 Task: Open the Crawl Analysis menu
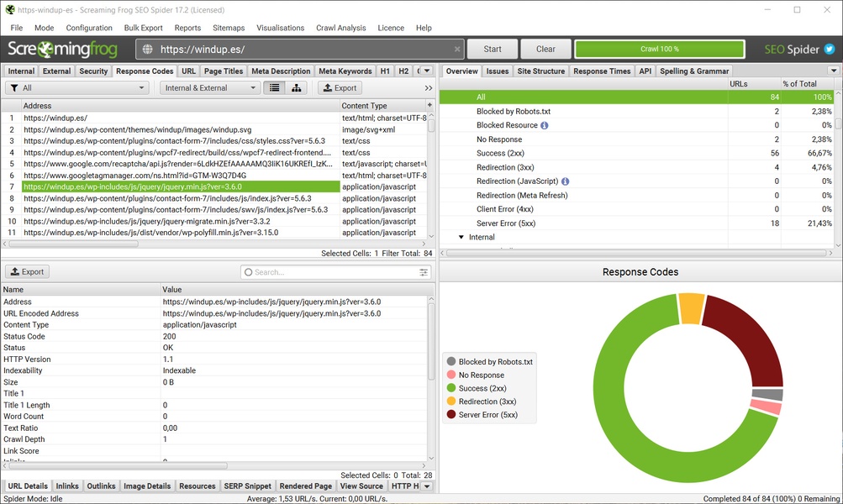click(x=341, y=28)
